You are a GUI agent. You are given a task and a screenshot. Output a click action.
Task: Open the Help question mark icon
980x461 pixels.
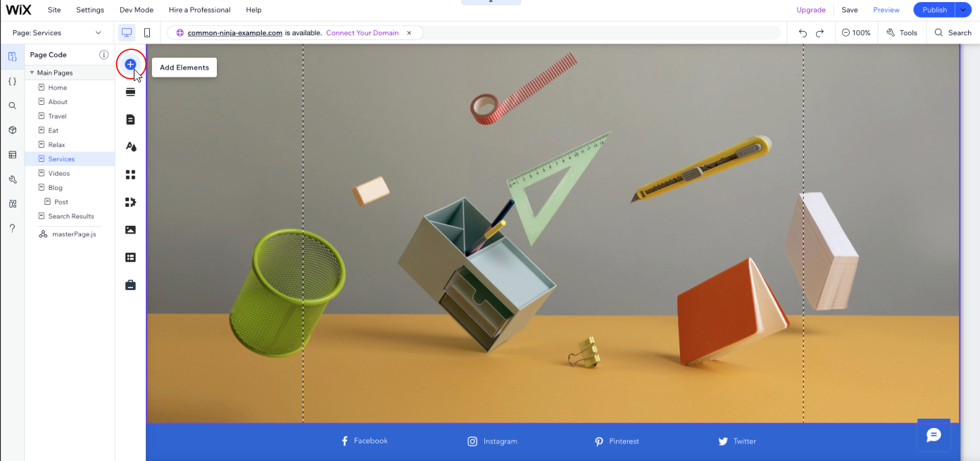pyautogui.click(x=13, y=229)
